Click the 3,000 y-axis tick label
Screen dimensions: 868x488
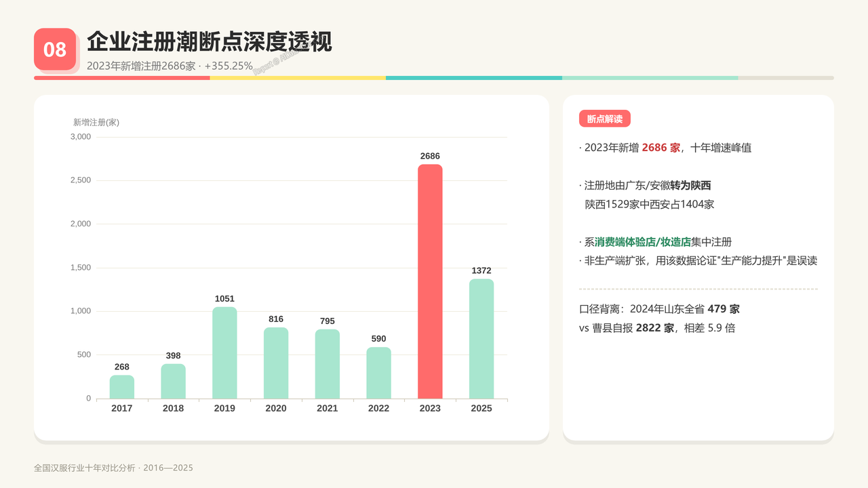[81, 137]
